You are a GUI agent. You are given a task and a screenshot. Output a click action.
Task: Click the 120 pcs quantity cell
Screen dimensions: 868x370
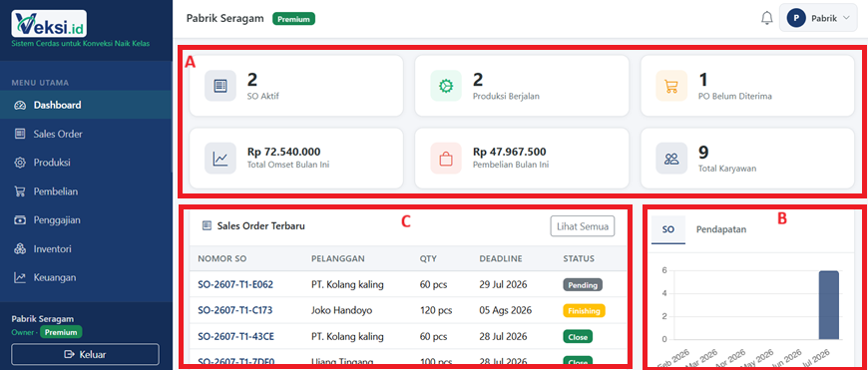[436, 311]
